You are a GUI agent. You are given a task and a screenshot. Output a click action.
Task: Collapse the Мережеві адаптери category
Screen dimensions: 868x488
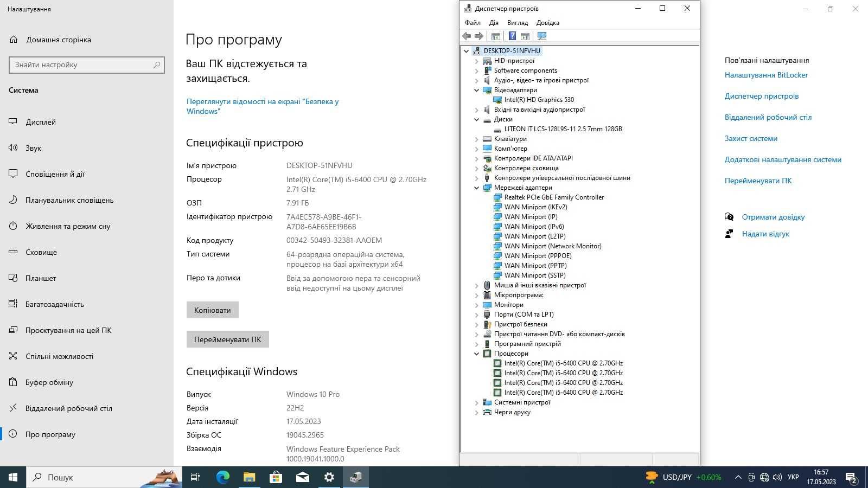[x=476, y=188]
